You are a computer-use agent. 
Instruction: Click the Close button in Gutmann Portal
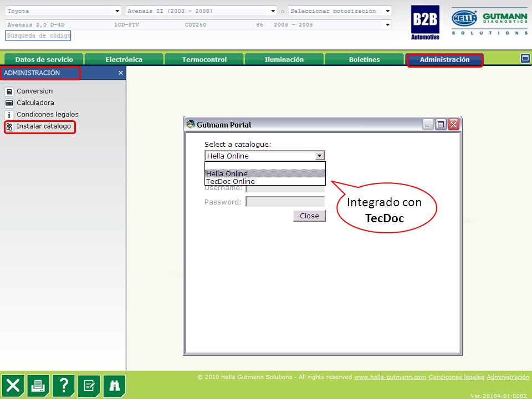309,216
